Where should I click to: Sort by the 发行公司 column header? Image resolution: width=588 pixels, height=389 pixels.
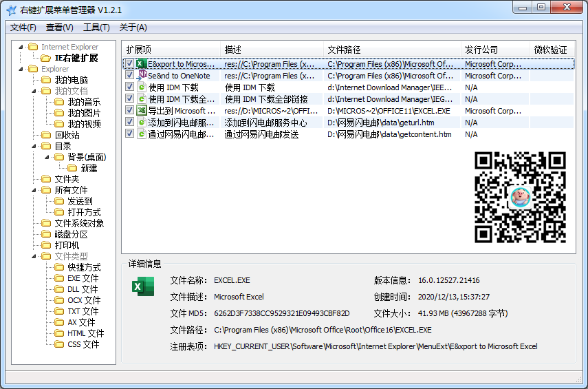pos(495,50)
